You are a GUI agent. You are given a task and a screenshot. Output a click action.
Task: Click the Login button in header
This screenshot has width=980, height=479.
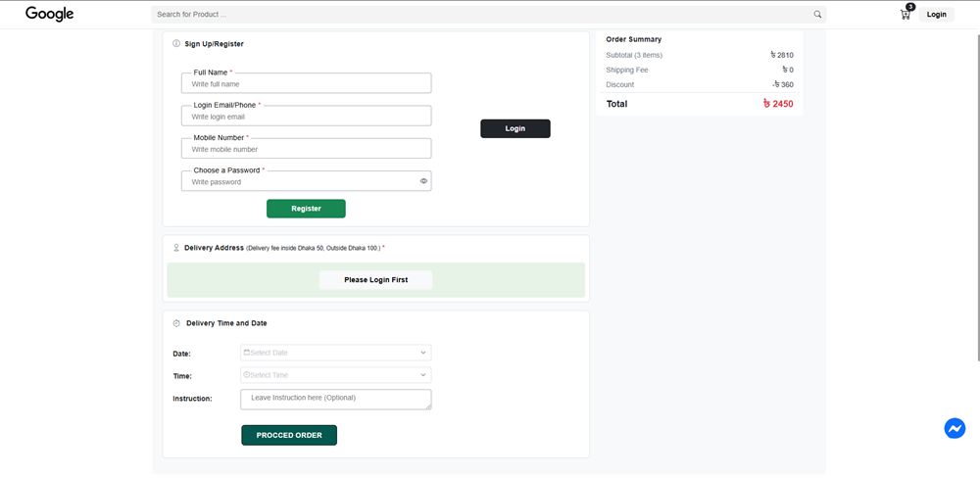(936, 15)
